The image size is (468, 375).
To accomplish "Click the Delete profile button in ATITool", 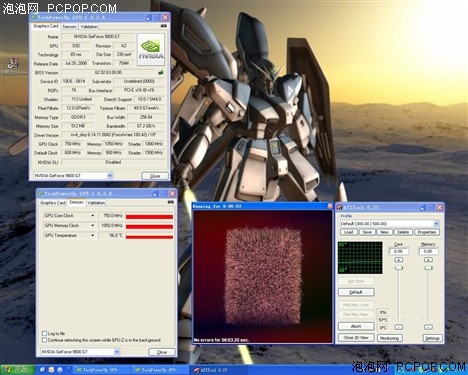I will 403,232.
